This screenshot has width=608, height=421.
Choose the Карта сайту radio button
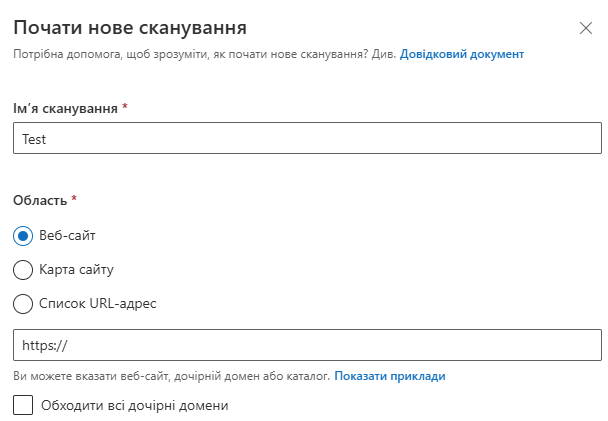pyautogui.click(x=23, y=269)
